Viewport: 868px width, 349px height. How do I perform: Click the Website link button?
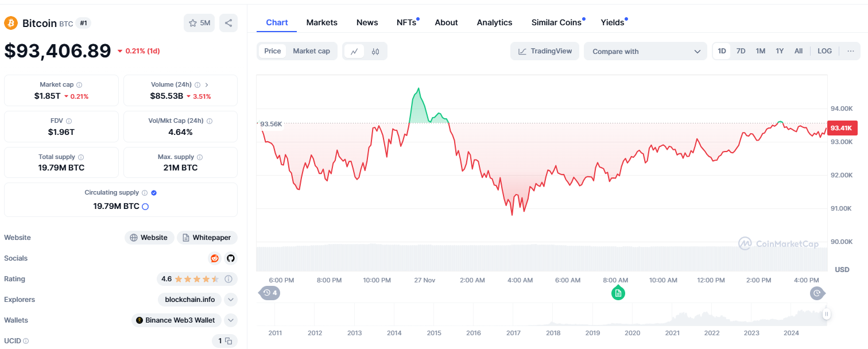pyautogui.click(x=149, y=238)
